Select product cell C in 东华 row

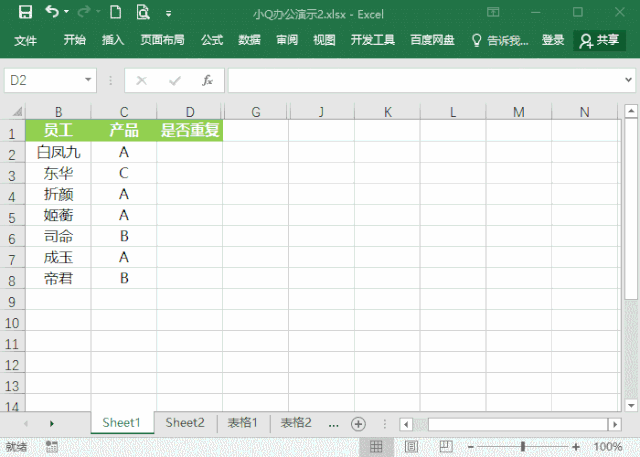coord(124,173)
